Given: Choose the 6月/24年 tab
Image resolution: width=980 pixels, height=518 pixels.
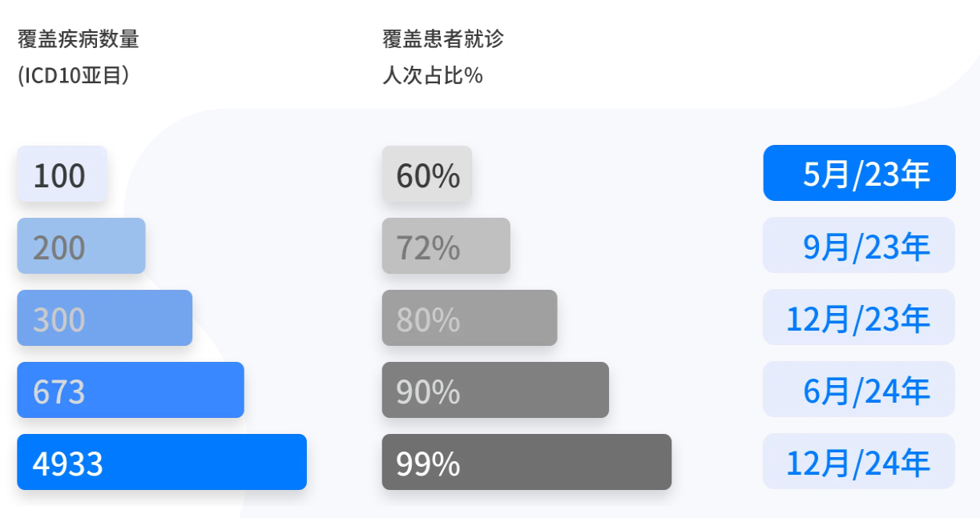Looking at the screenshot, I should point(859,389).
